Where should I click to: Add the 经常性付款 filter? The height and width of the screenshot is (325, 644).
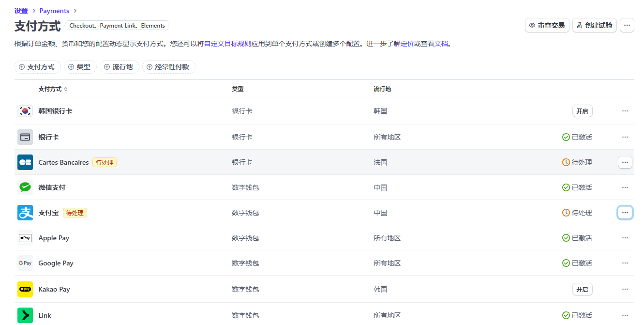click(169, 67)
